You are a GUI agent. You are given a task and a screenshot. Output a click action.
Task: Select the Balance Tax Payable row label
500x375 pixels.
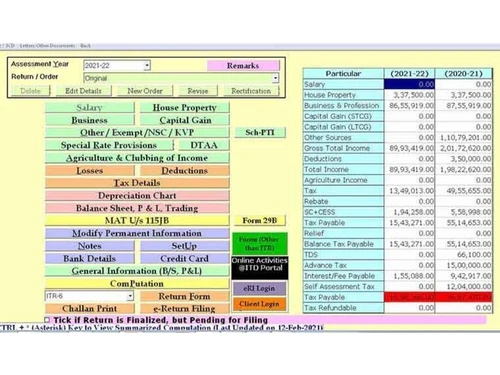(x=343, y=244)
